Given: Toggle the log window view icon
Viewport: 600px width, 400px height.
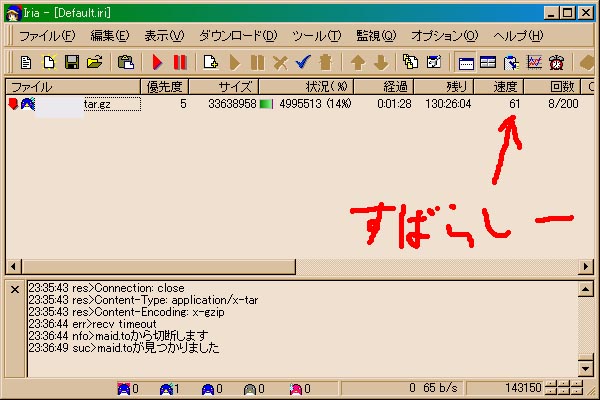Looking at the screenshot, I should pyautogui.click(x=466, y=62).
